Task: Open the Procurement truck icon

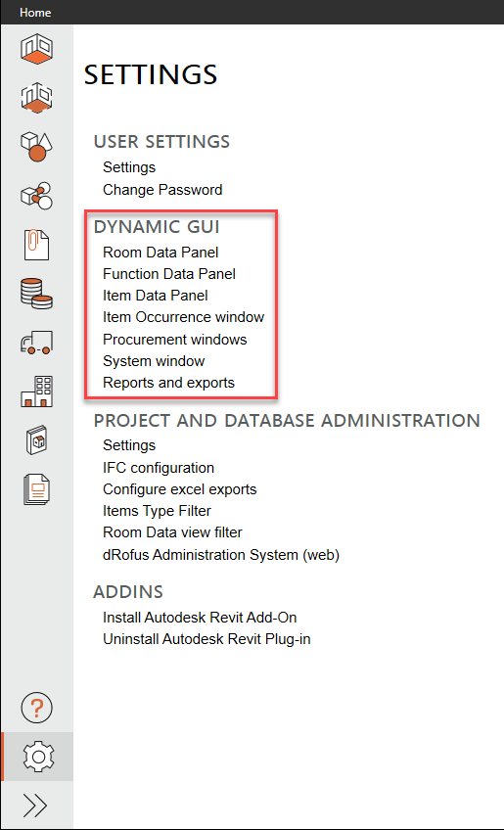Action: click(36, 343)
